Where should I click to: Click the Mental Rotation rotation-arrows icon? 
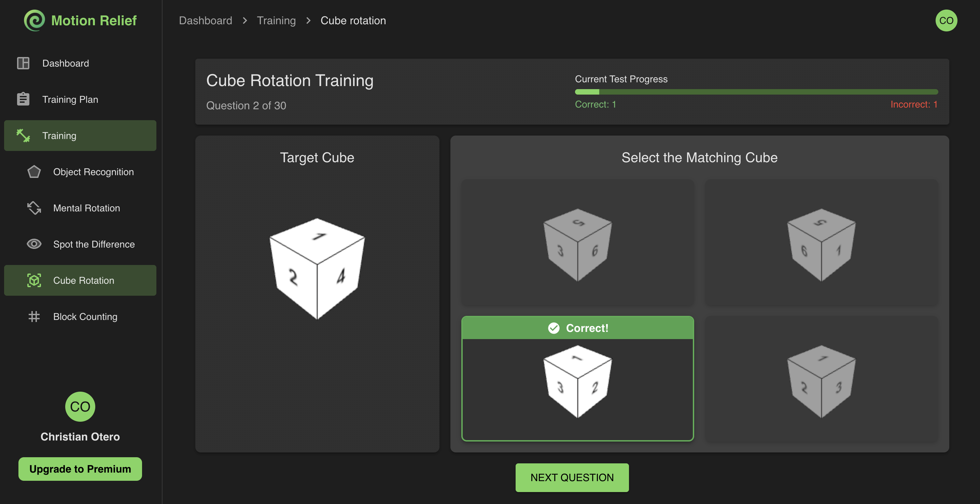pyautogui.click(x=34, y=208)
